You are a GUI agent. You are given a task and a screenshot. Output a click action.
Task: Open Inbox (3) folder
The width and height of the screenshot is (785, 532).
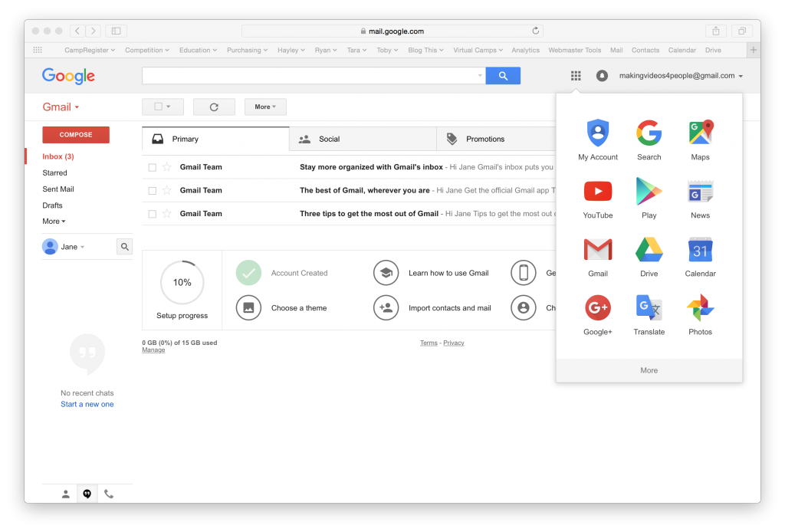click(58, 156)
